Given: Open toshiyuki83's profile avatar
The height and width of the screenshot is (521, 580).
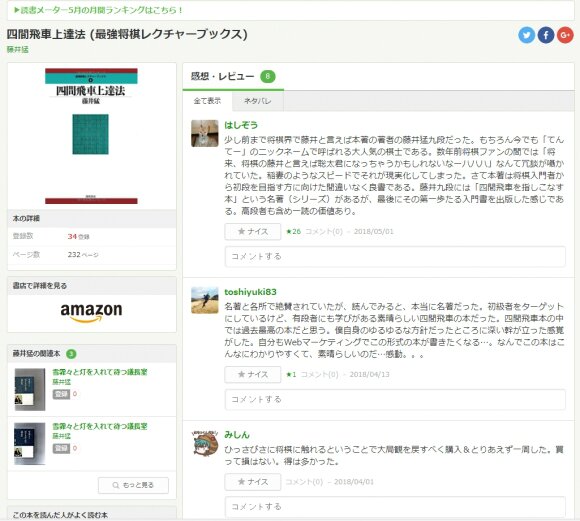Looking at the screenshot, I should pyautogui.click(x=205, y=300).
